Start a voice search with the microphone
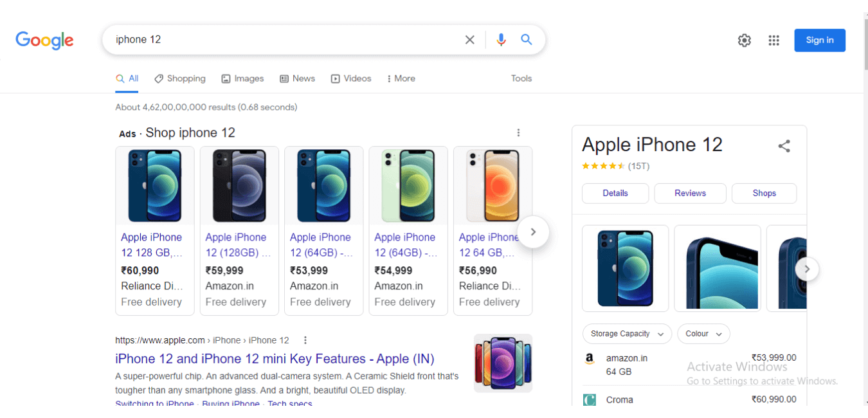This screenshot has height=418, width=868. point(501,39)
